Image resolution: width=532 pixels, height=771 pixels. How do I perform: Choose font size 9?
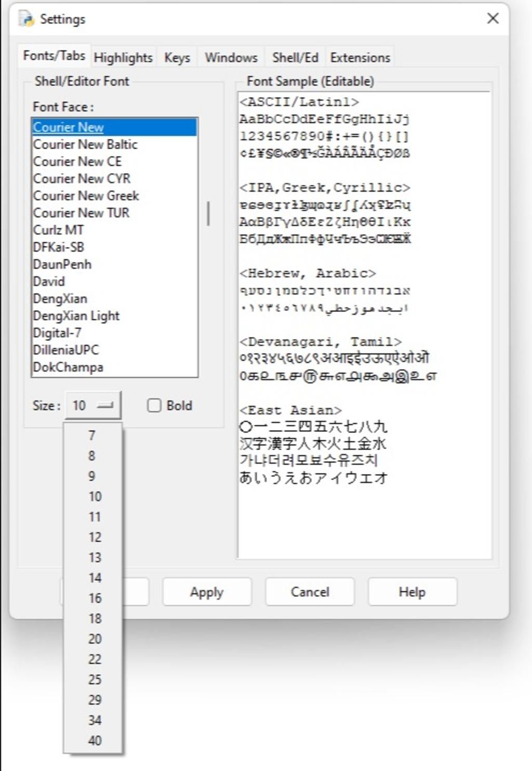click(92, 476)
